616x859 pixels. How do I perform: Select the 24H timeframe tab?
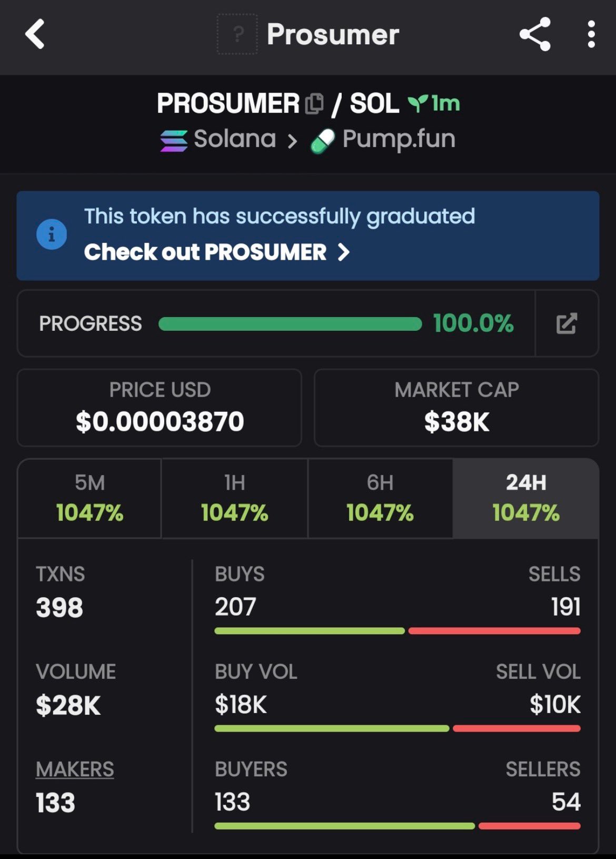[x=525, y=498]
